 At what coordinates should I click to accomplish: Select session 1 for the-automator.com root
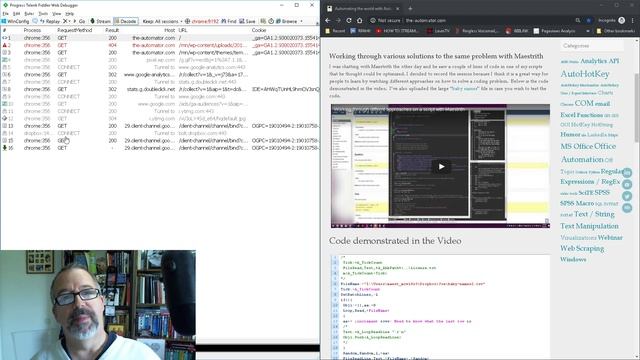[x=160, y=38]
